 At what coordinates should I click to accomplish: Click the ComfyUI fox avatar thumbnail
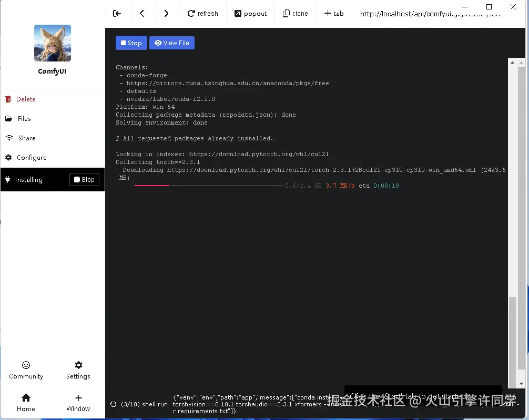(x=53, y=43)
